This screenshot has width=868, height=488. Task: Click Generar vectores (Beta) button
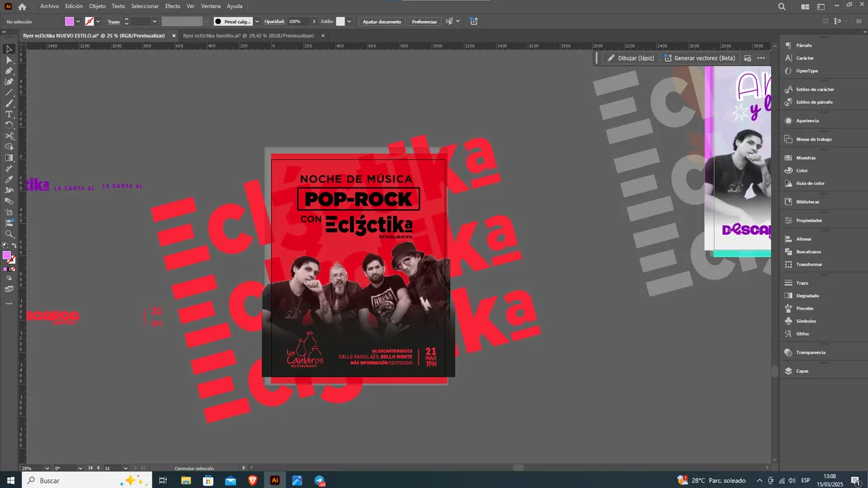699,58
